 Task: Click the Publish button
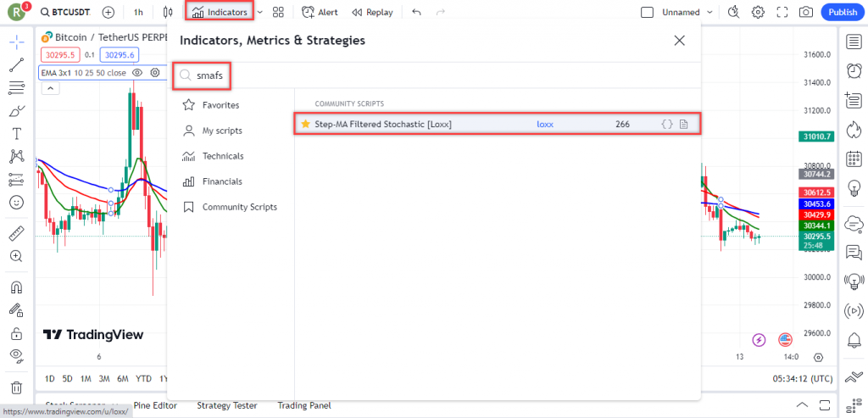[x=843, y=12]
